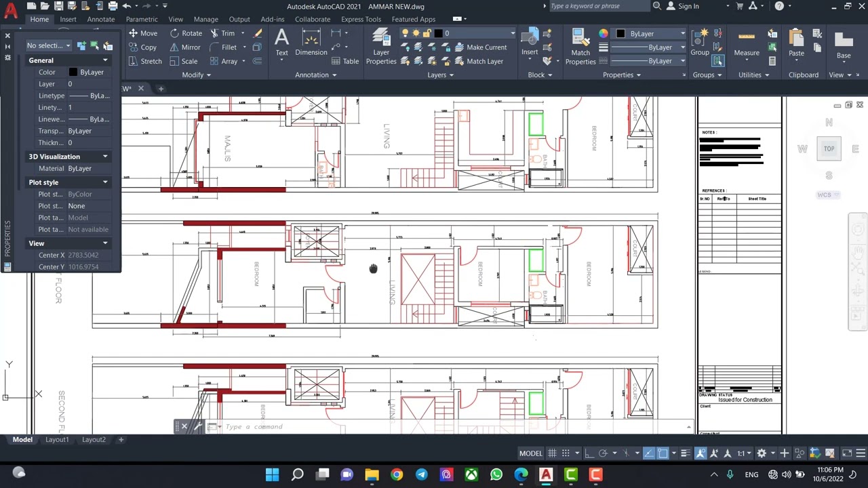Select the Rotate tool

pos(186,33)
